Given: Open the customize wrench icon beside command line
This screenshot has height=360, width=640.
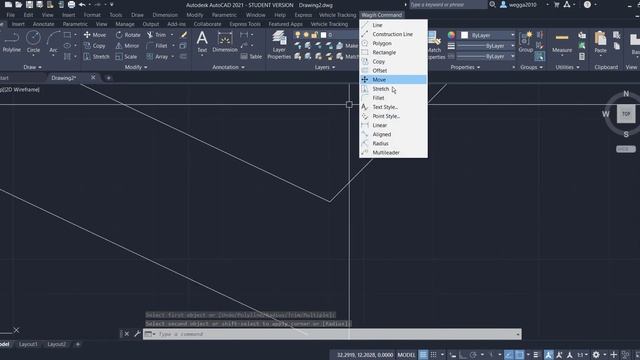Looking at the screenshot, I should (x=137, y=334).
